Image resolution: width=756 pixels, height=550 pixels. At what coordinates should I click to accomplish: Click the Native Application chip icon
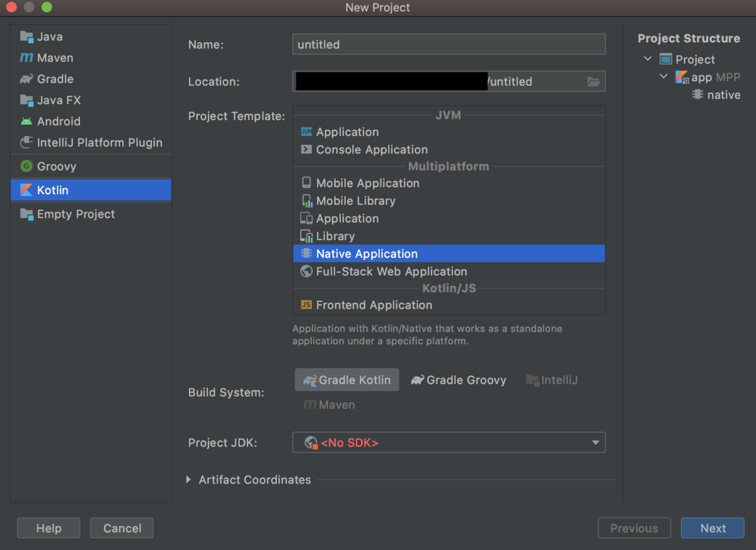(x=307, y=254)
